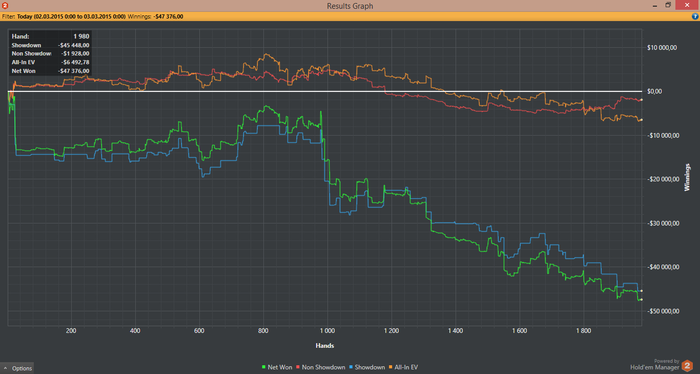Click the '400' x-axis tick label
The width and height of the screenshot is (700, 374).
(x=135, y=331)
